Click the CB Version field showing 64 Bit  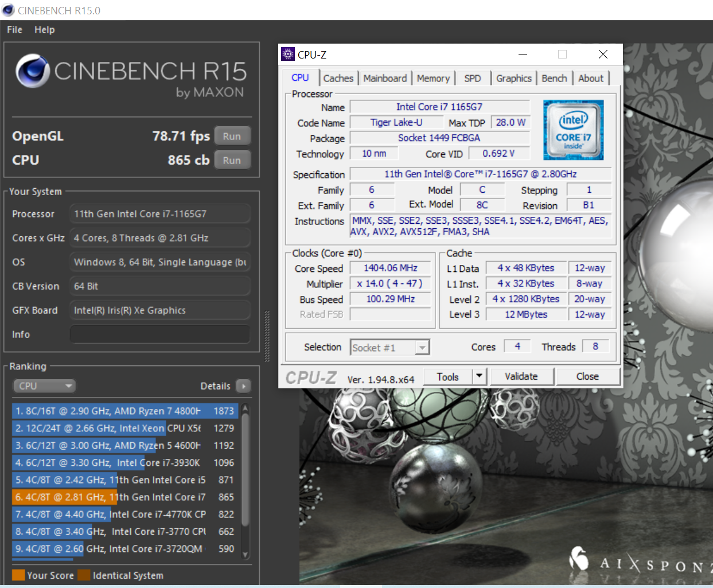tap(160, 286)
